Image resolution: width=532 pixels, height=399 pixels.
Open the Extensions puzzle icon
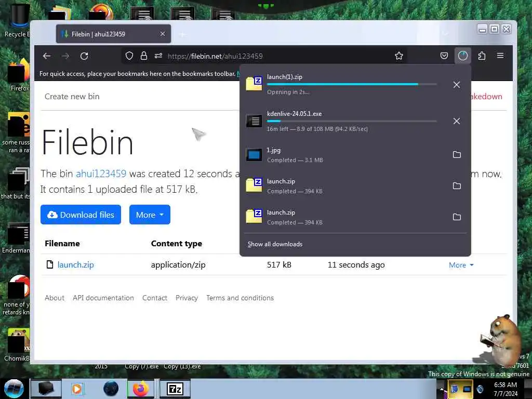482,56
